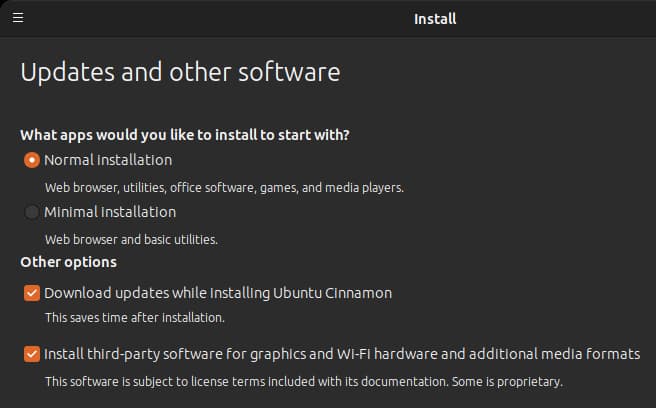Open the hamburger menu in the title bar
The image size is (656, 408).
pos(18,18)
